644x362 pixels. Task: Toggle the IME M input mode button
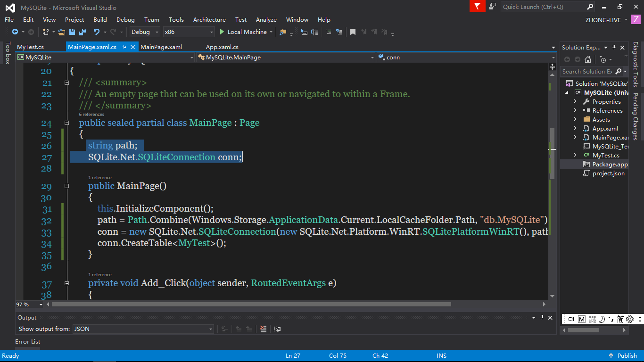[x=582, y=319]
